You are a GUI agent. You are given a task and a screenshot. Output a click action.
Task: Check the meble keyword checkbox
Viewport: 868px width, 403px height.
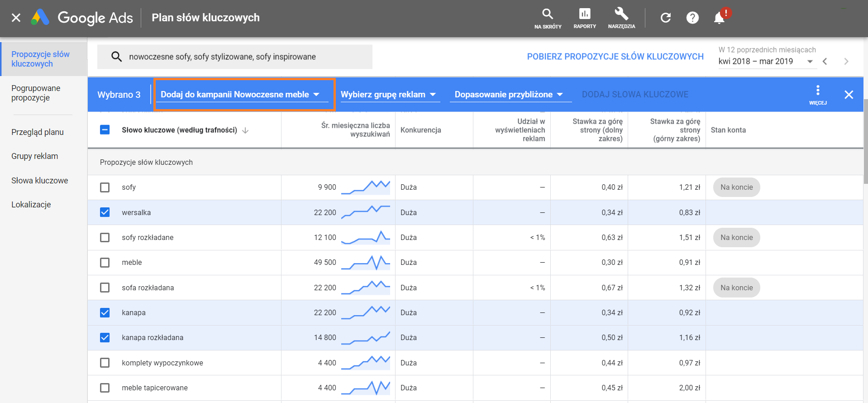[105, 263]
